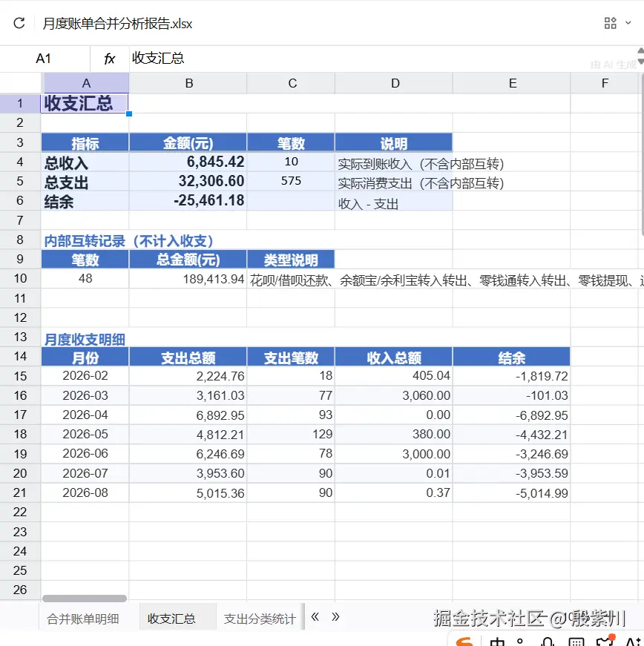Click the 支出笔数 header cell
The height and width of the screenshot is (646, 644).
tap(291, 357)
